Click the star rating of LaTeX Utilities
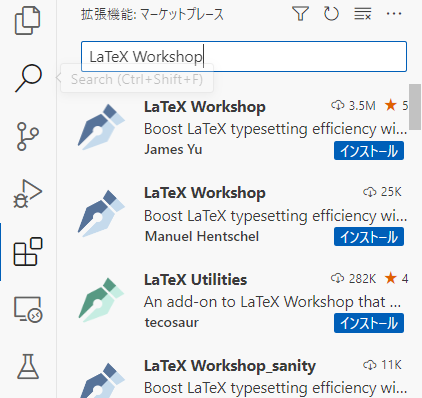422x398 pixels. (396, 278)
